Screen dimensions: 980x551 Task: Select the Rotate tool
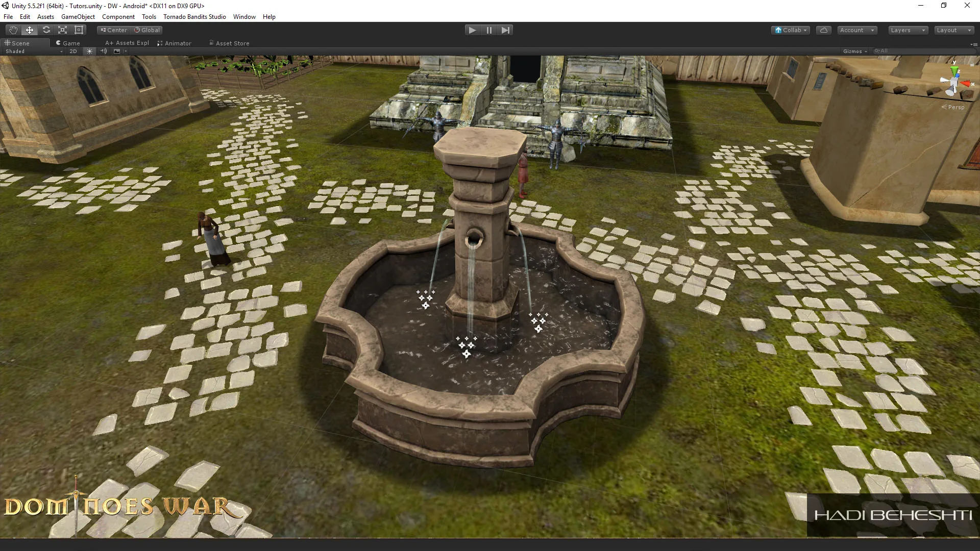tap(46, 30)
